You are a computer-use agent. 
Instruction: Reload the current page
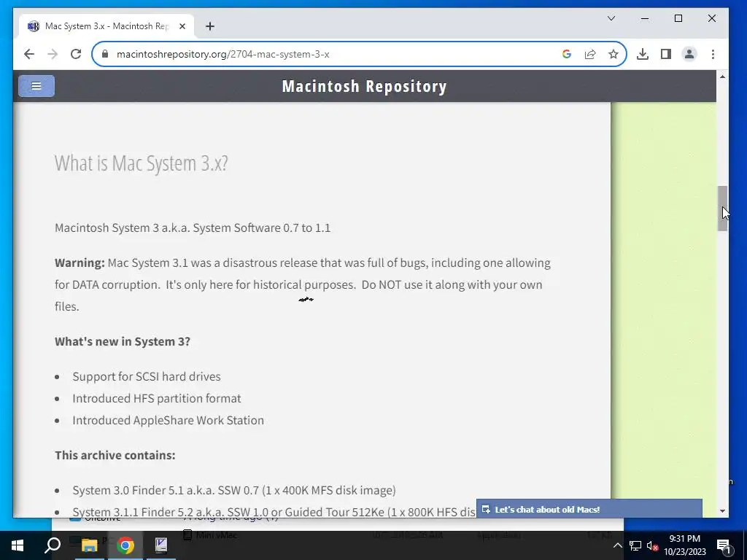coord(76,54)
